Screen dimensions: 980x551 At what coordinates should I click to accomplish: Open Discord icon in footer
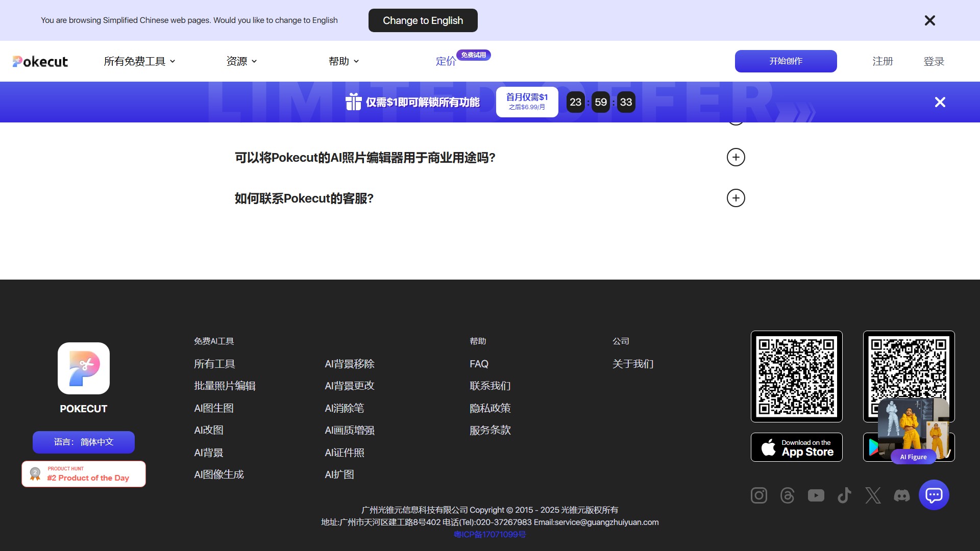(x=901, y=495)
